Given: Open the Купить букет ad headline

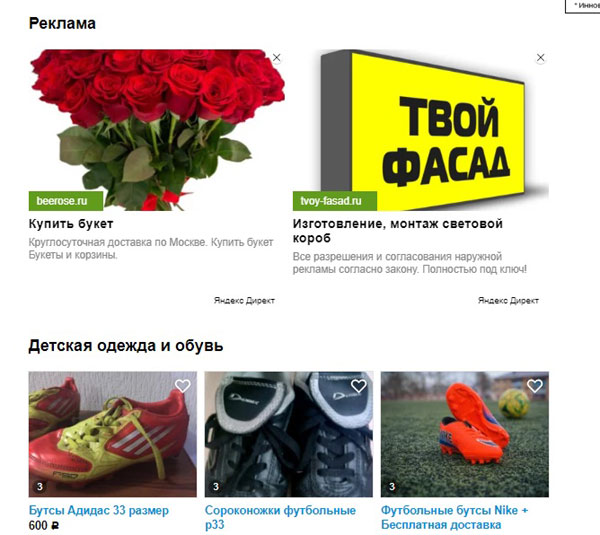Looking at the screenshot, I should click(71, 224).
